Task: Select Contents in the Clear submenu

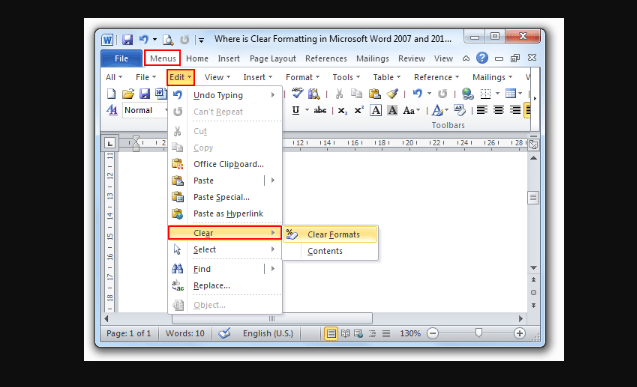Action: point(331,251)
